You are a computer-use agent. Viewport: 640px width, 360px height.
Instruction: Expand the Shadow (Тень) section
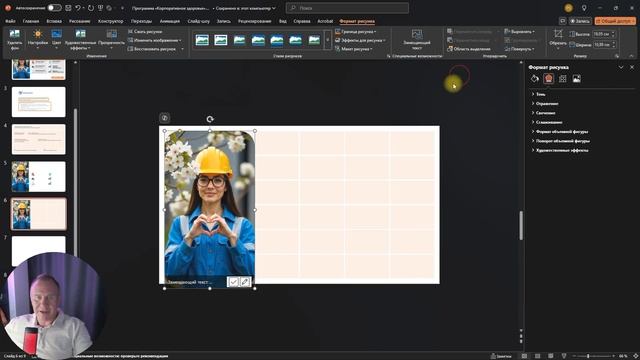coord(538,94)
